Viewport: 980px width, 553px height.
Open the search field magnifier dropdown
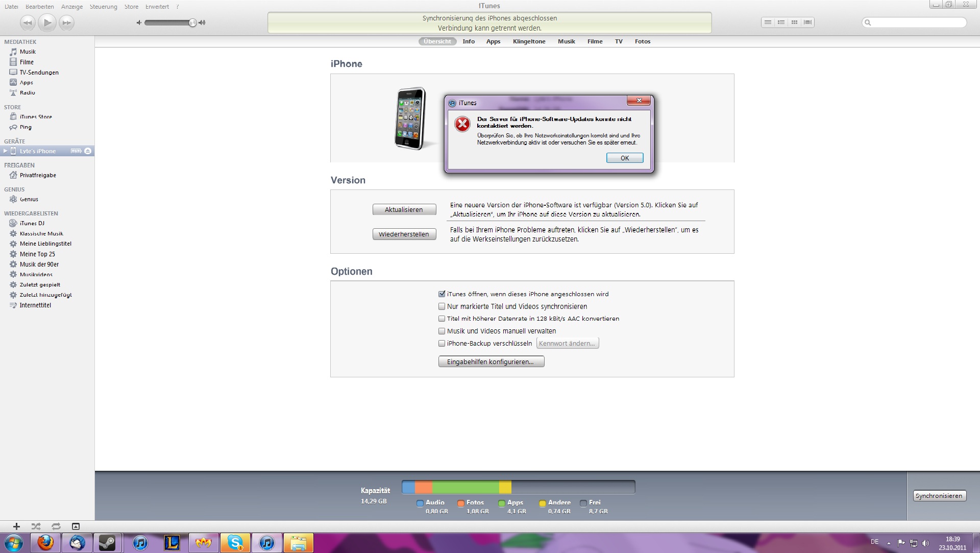(x=868, y=22)
